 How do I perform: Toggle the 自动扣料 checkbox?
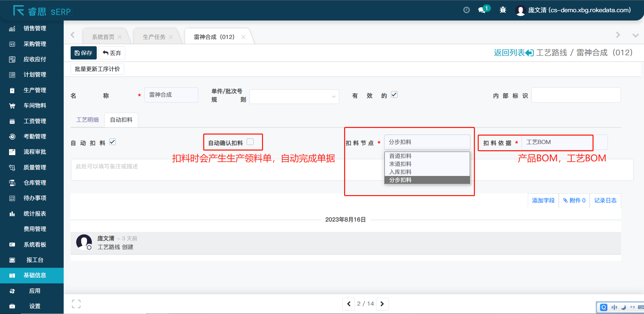click(112, 142)
